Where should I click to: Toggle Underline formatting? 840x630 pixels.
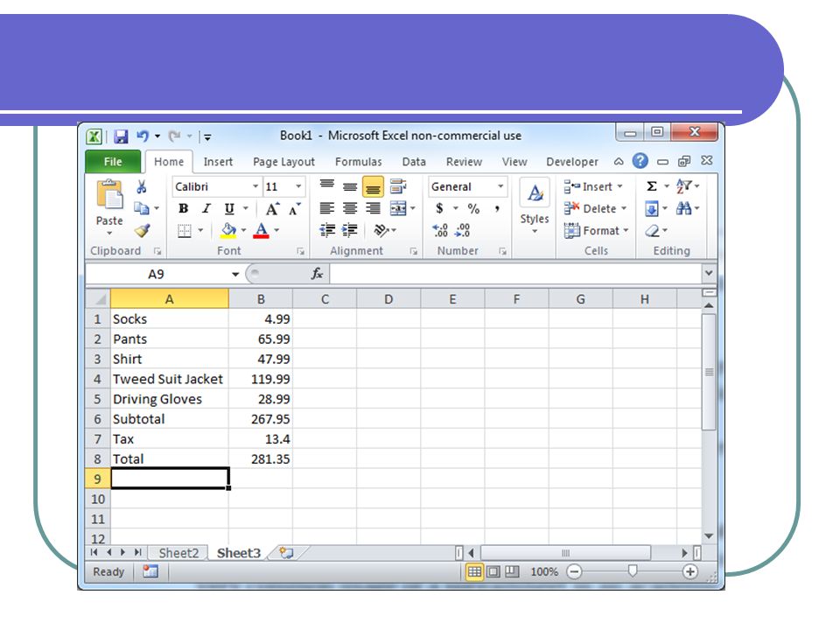229,208
